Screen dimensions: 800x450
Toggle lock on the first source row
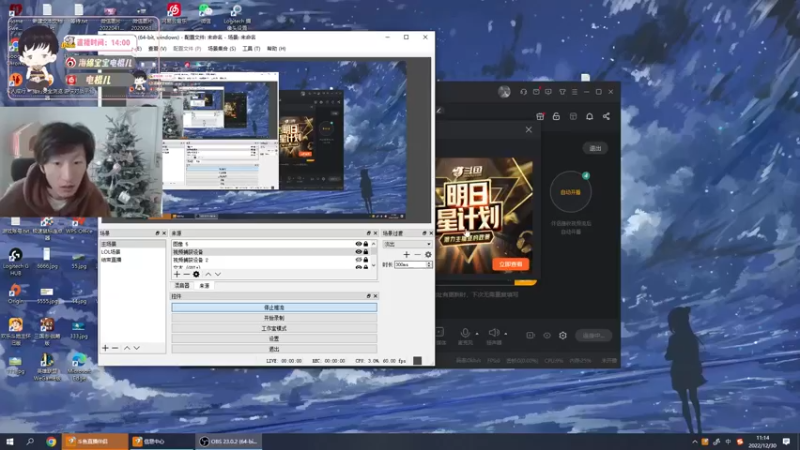tap(366, 244)
